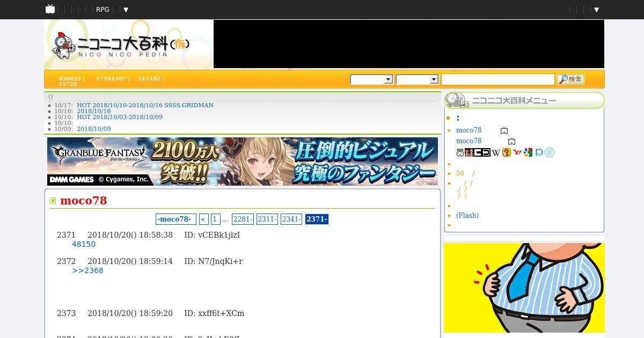The image size is (644, 338).
Task: Expand the left top-bar dropdown arrow
Action: click(126, 10)
